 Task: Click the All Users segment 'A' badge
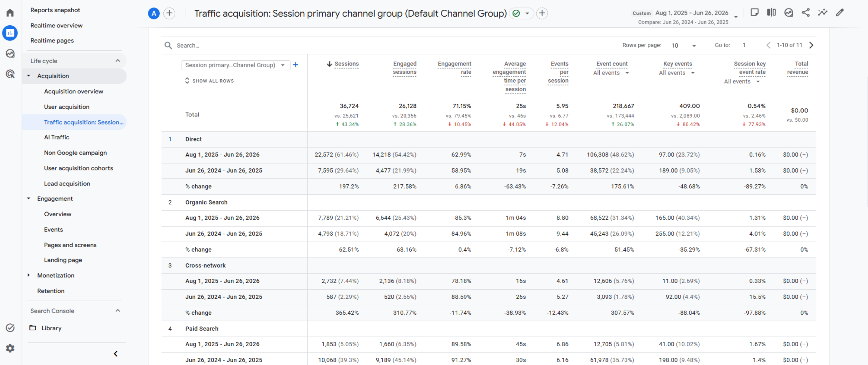[154, 14]
